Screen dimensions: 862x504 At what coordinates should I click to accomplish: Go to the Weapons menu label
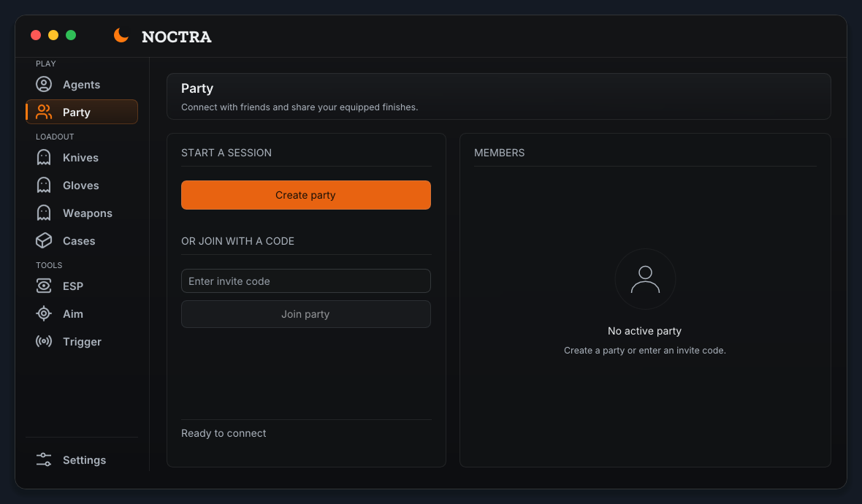[x=88, y=213]
